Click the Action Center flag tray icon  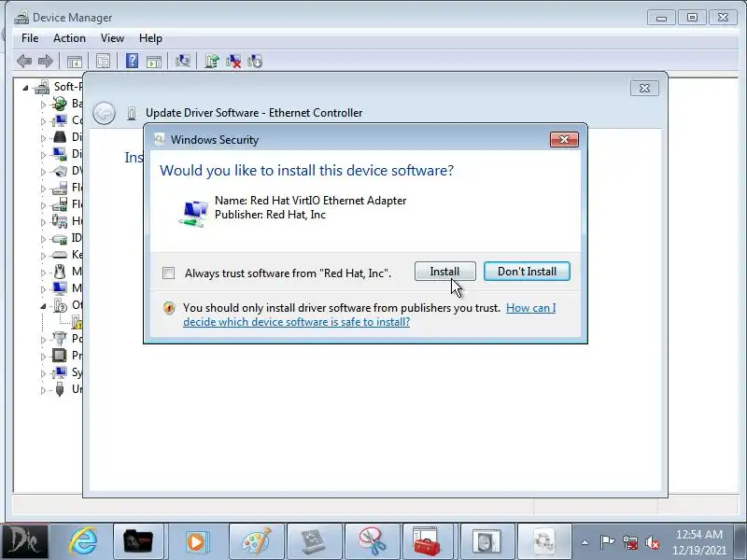pyautogui.click(x=608, y=542)
